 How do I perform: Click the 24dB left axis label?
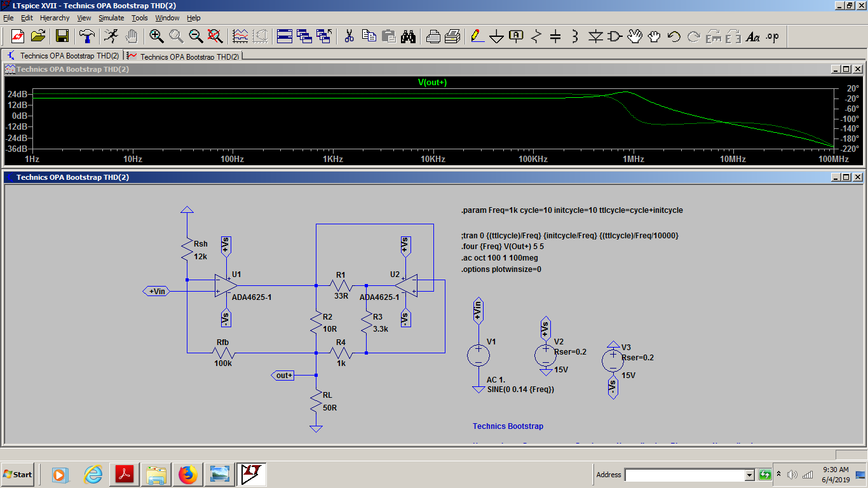click(x=18, y=94)
